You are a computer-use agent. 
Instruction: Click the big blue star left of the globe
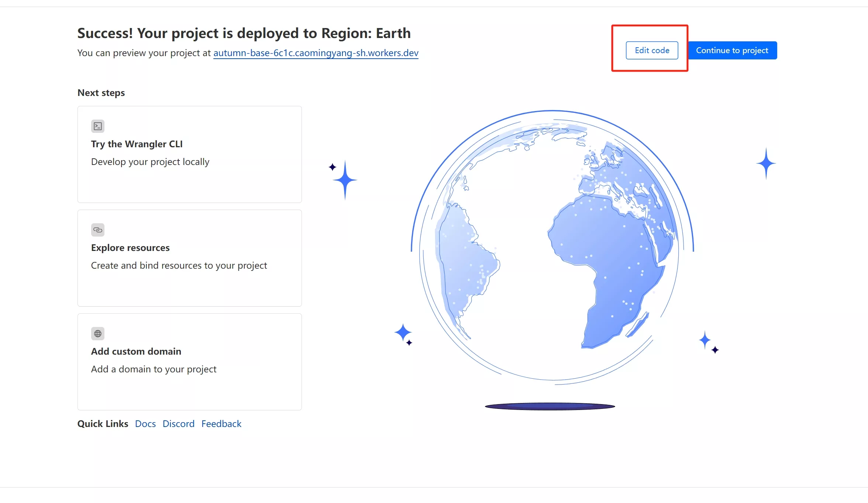(x=345, y=180)
